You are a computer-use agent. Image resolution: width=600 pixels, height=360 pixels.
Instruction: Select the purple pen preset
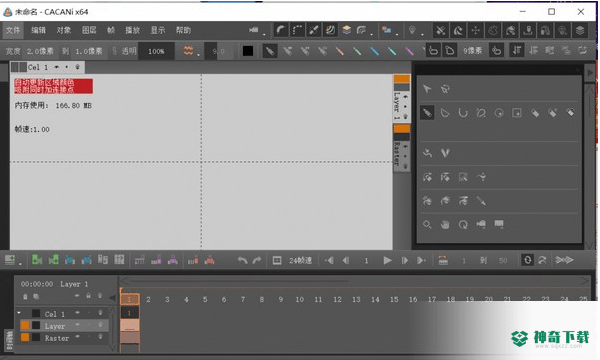tap(409, 51)
